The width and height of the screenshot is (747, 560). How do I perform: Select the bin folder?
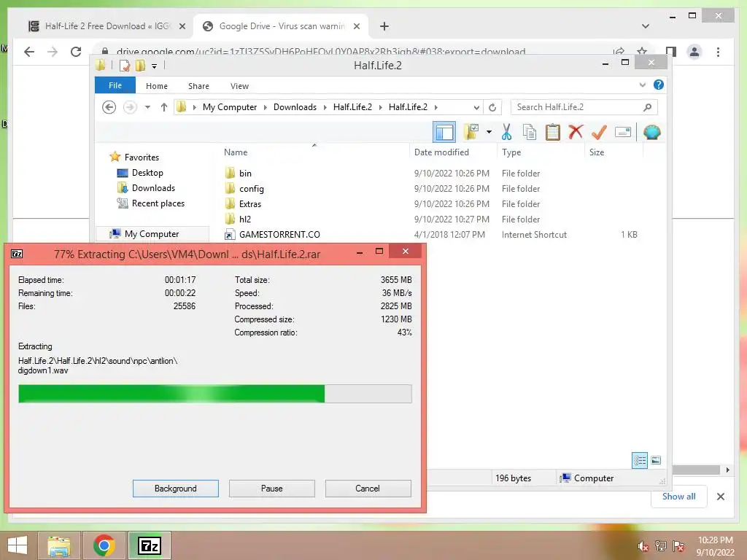point(245,174)
